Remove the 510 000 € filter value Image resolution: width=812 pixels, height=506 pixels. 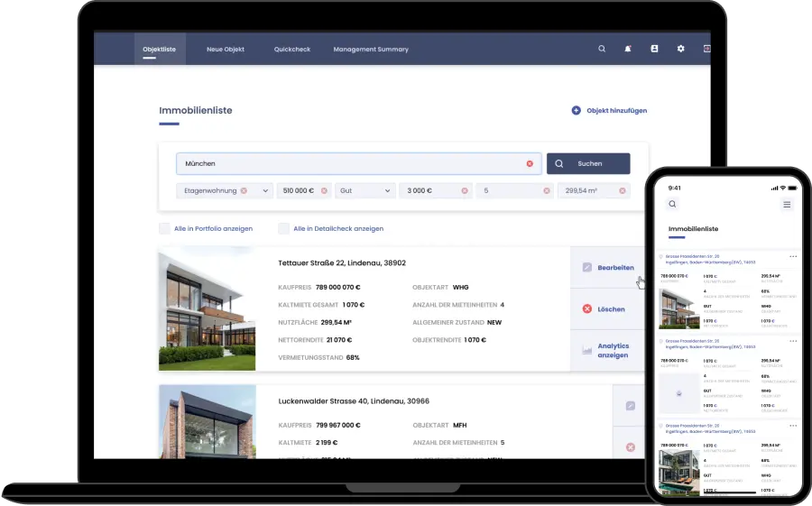[324, 190]
